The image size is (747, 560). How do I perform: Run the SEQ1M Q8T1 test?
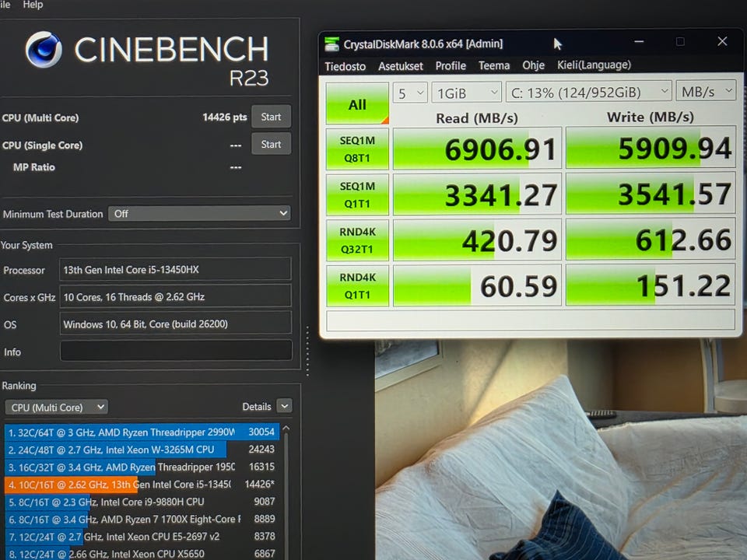pyautogui.click(x=357, y=149)
